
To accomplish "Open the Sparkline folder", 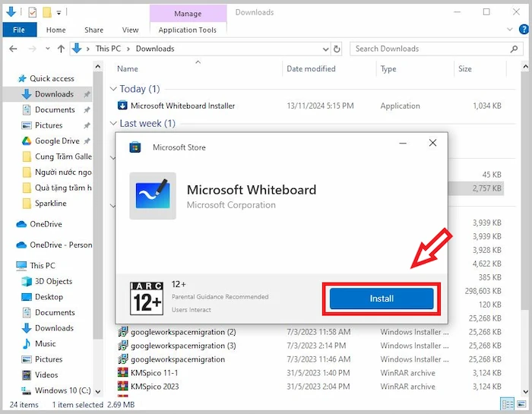I will click(51, 204).
